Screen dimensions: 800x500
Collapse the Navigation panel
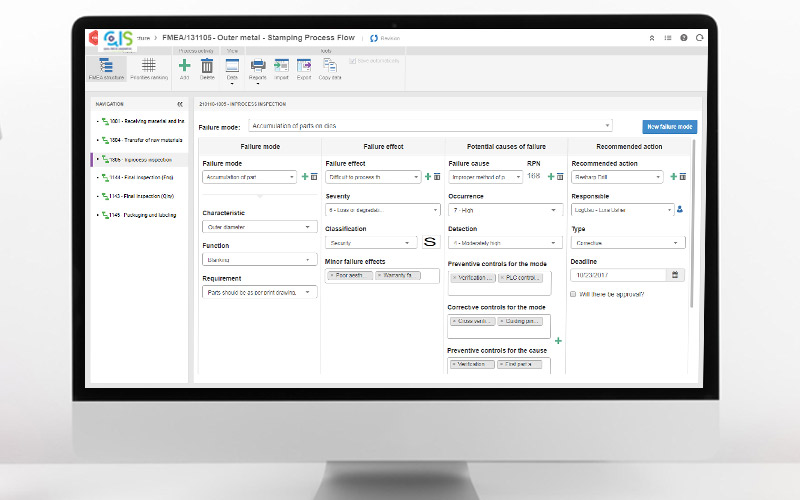(180, 103)
